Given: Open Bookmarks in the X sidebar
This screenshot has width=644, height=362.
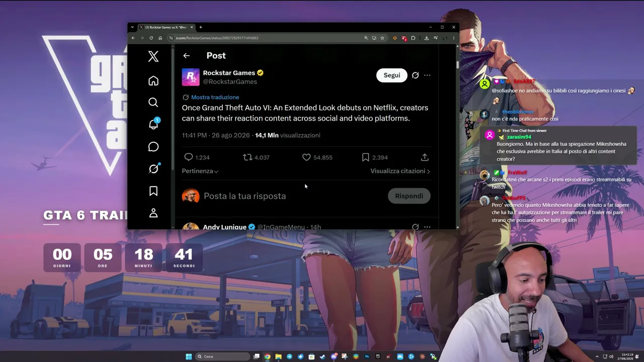Looking at the screenshot, I should tap(153, 191).
